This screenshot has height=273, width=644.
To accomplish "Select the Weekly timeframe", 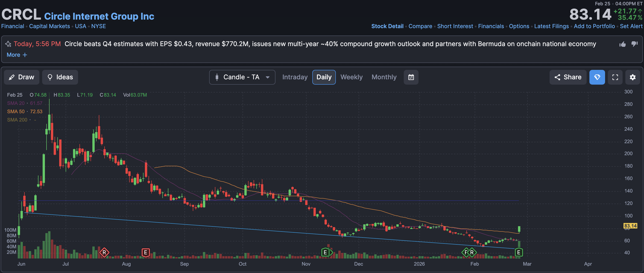I will (351, 77).
